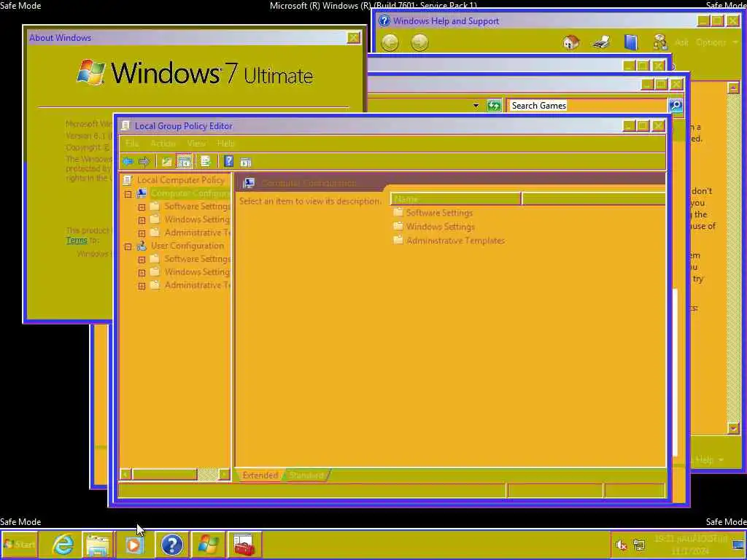Click the Start button
This screenshot has height=560, width=747.
[20, 544]
